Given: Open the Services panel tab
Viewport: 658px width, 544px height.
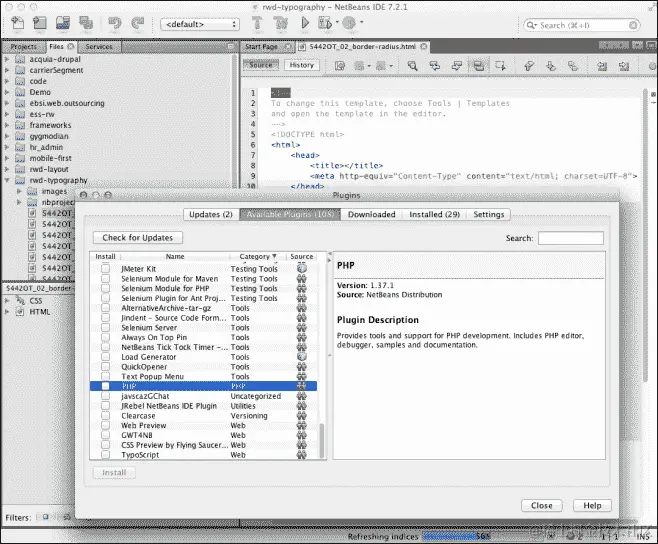Looking at the screenshot, I should [99, 47].
